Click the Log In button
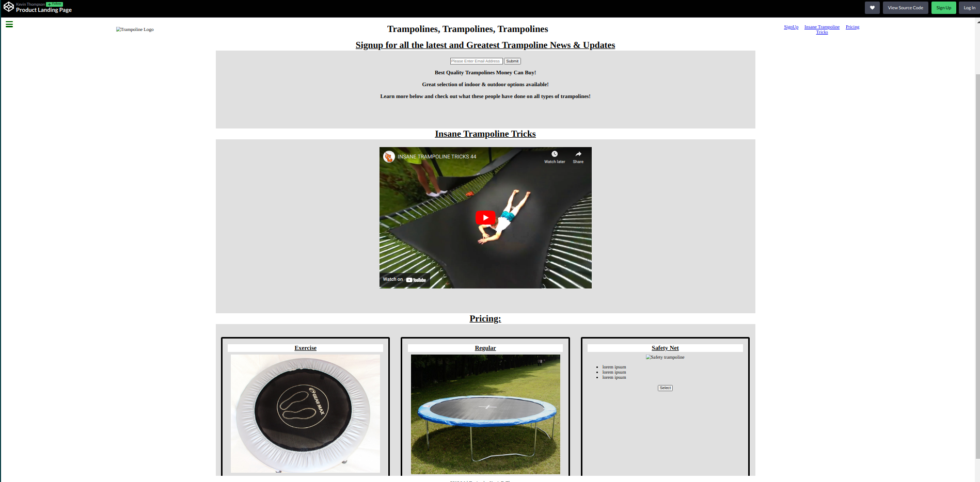 click(969, 8)
